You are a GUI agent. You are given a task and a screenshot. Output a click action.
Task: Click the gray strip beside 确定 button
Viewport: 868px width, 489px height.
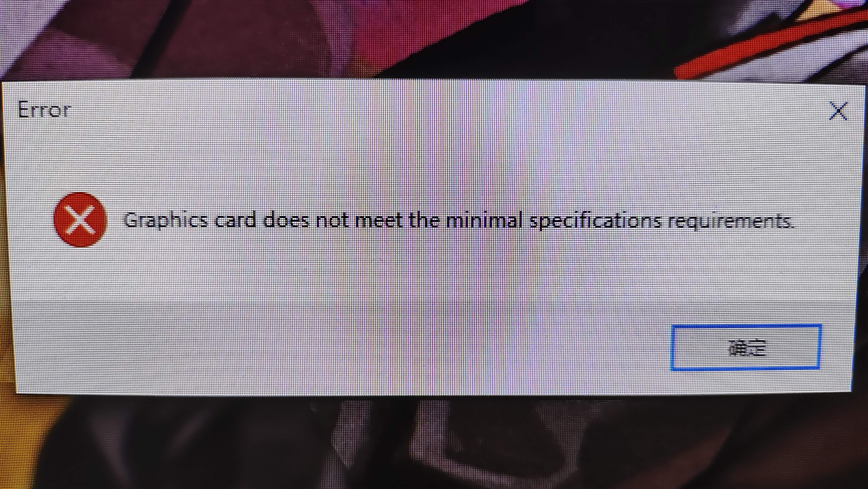pyautogui.click(x=337, y=347)
